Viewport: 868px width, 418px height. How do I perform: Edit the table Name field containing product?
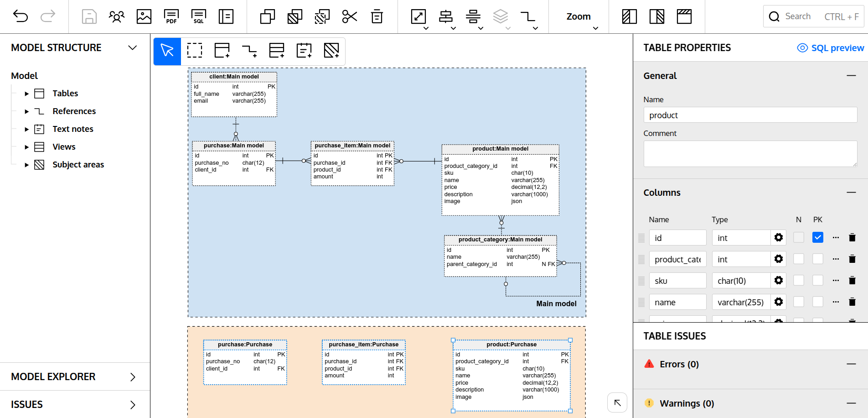750,115
